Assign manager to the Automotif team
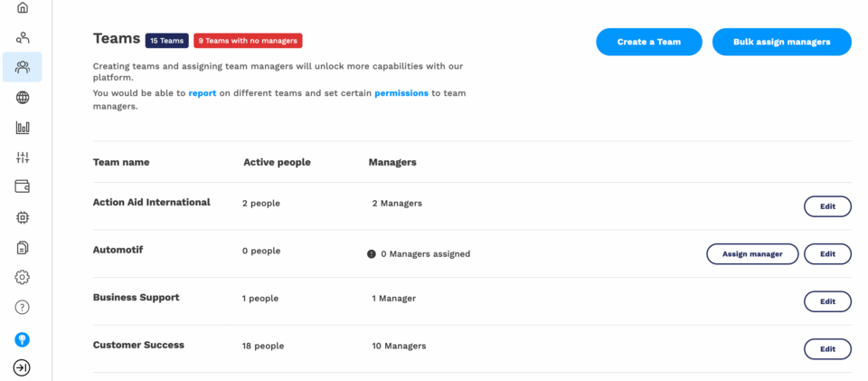This screenshot has width=868, height=381. pos(751,254)
